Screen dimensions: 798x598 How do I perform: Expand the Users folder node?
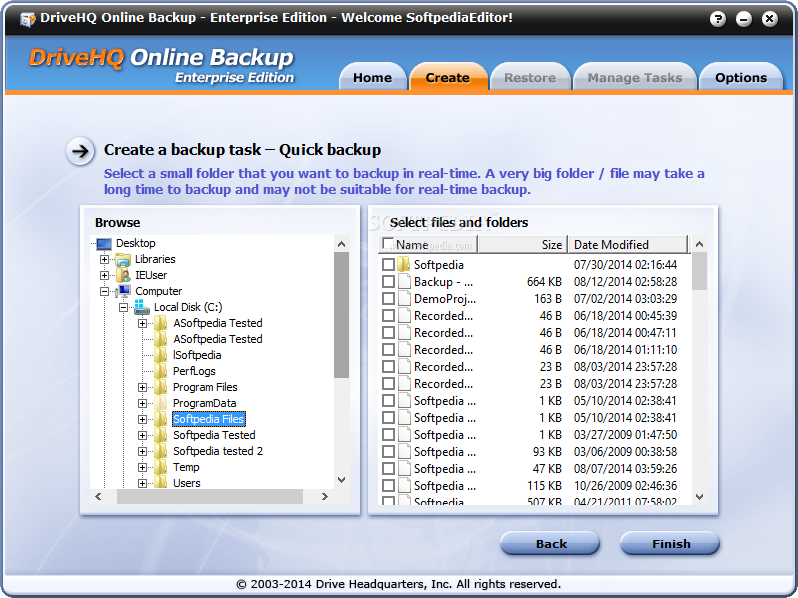[142, 483]
